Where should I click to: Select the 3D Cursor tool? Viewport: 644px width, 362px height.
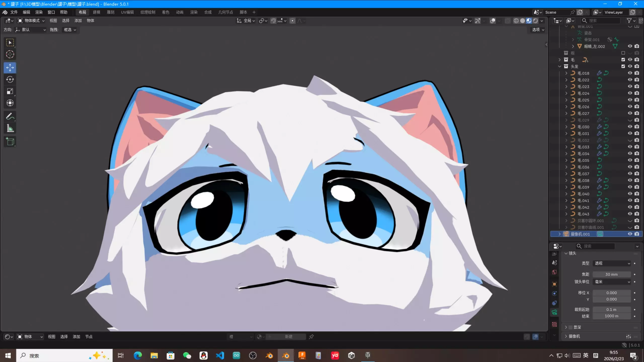coord(10,54)
